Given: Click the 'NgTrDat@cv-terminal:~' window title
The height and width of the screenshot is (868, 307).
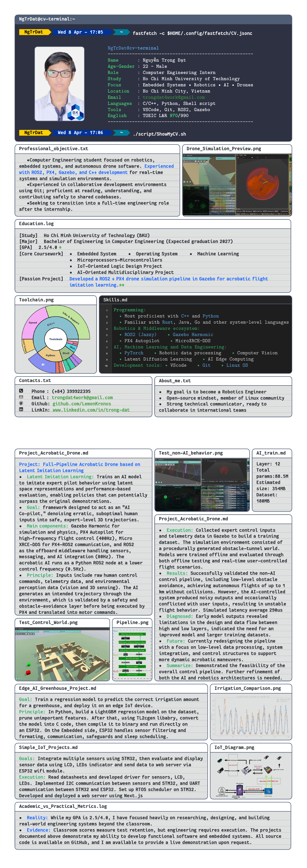Looking at the screenshot, I should 47,19.
